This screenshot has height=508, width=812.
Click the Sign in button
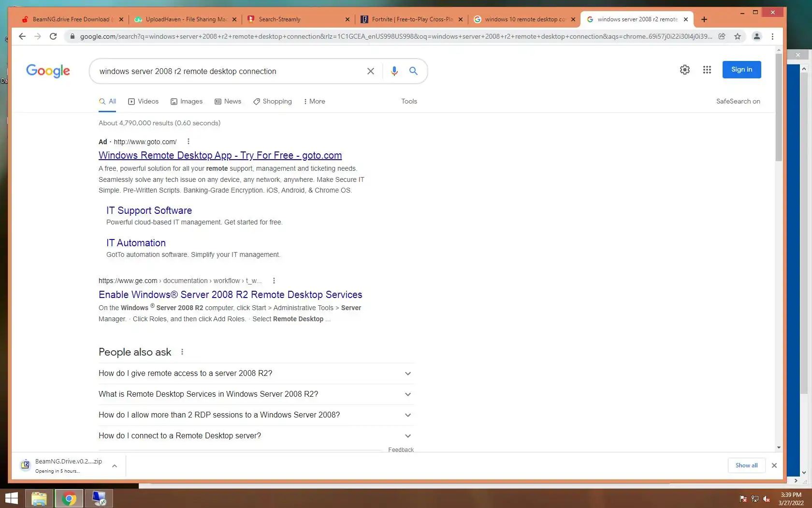point(741,70)
